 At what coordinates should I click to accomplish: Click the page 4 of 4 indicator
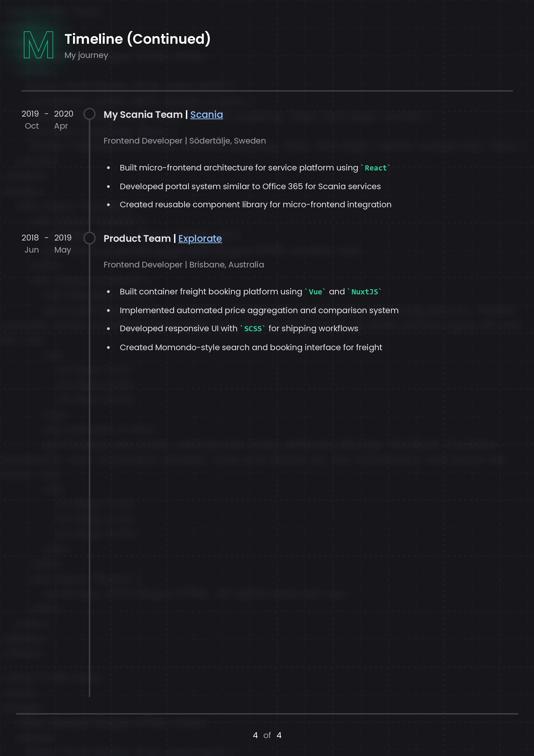tap(267, 735)
